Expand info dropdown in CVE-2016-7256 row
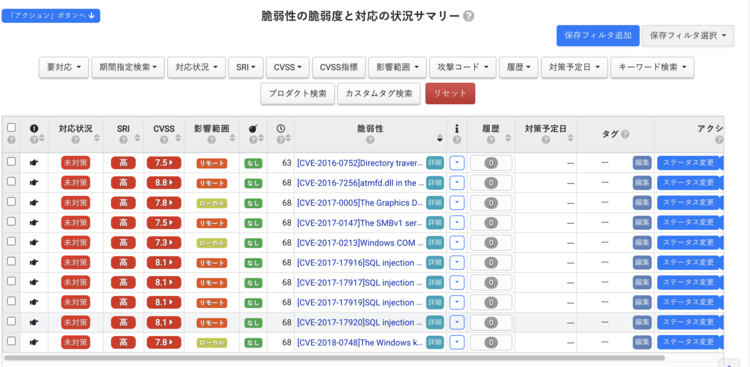The image size is (750, 367). tap(457, 183)
